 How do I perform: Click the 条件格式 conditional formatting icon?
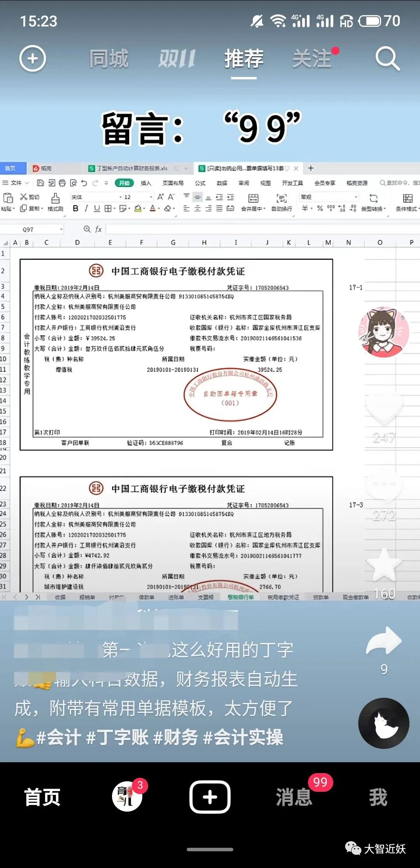coord(408,198)
